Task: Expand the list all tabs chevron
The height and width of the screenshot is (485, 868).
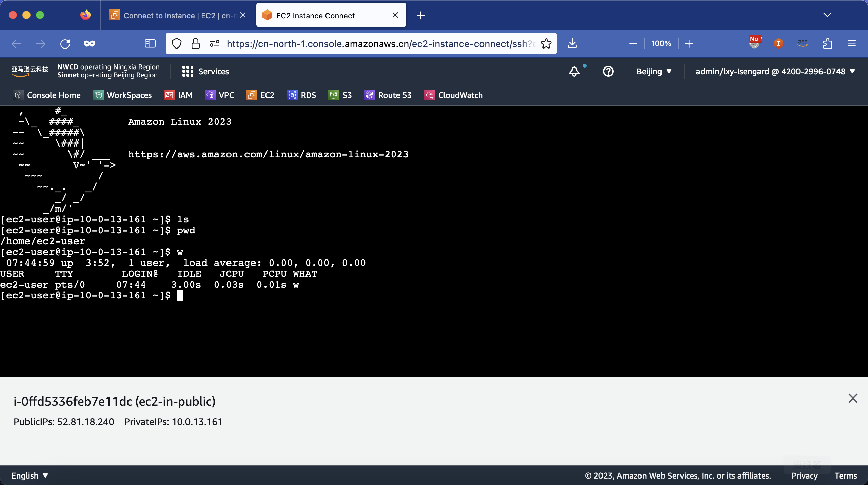Action: pos(827,15)
